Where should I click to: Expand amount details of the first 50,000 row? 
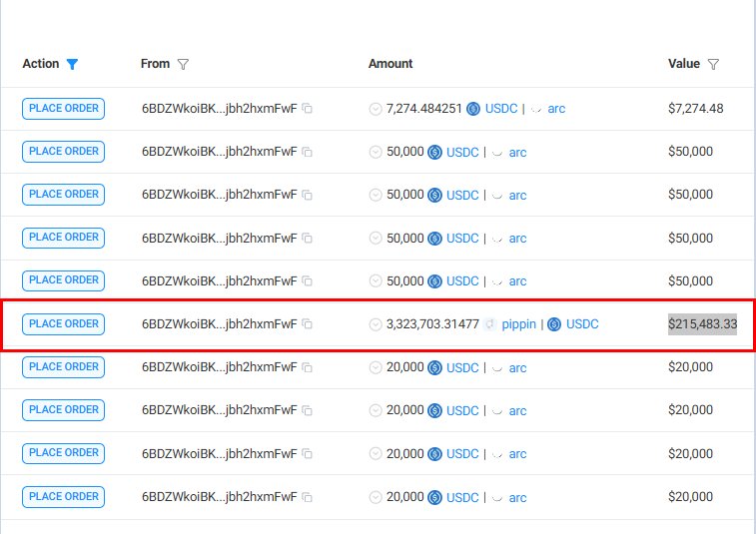tap(376, 153)
